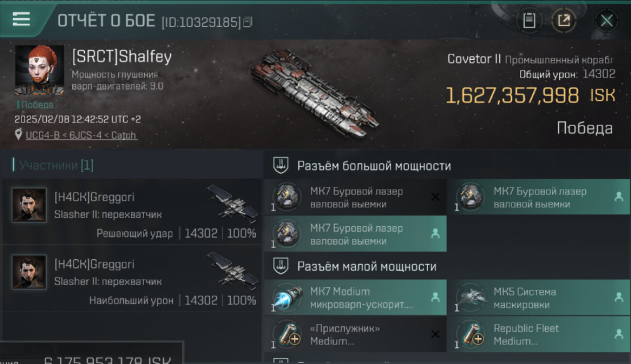Click the Covetor II ship image
Viewport: 631px width, 364px height.
coord(314,92)
